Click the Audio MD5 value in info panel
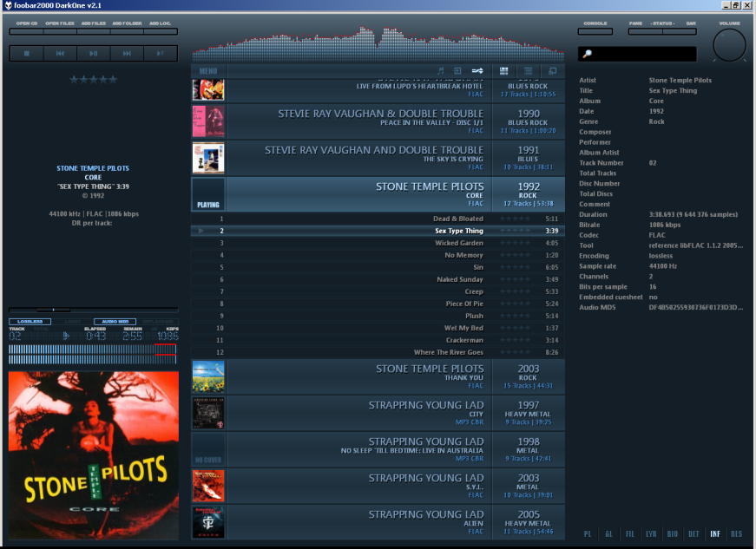This screenshot has height=549, width=756. pos(696,307)
